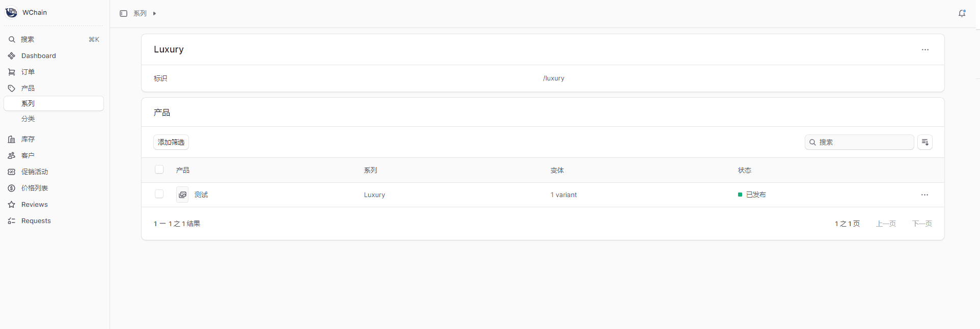Open the 库存 inventory item

(28, 139)
